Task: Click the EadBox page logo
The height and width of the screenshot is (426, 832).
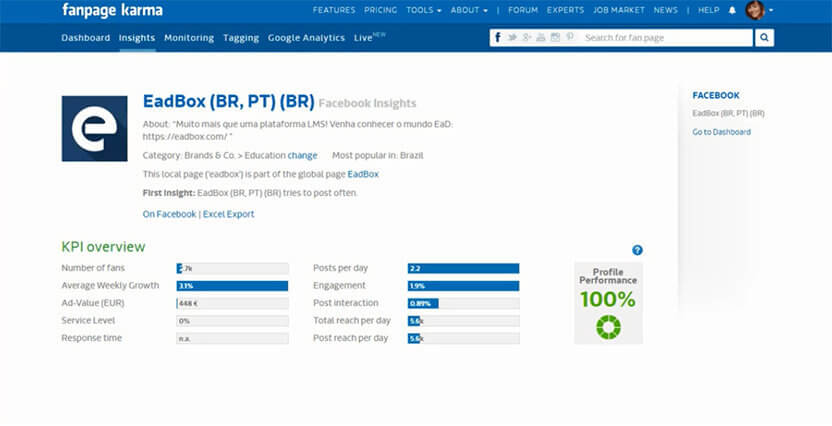Action: 94,128
